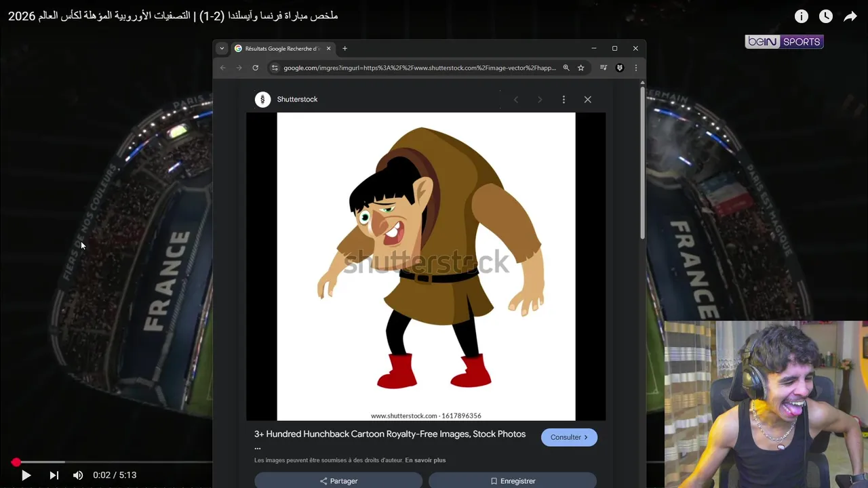The height and width of the screenshot is (488, 868).
Task: Open the Chrome tab search dropdown
Action: point(222,48)
